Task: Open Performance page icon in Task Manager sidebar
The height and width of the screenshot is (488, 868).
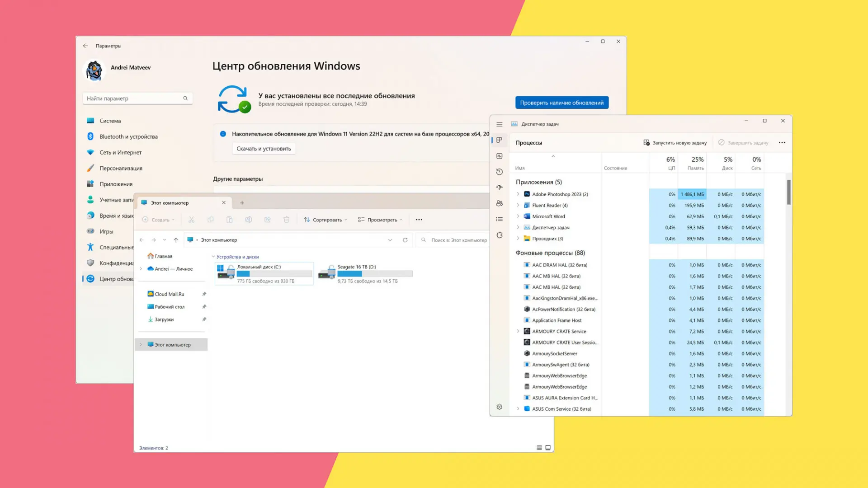Action: [x=500, y=156]
